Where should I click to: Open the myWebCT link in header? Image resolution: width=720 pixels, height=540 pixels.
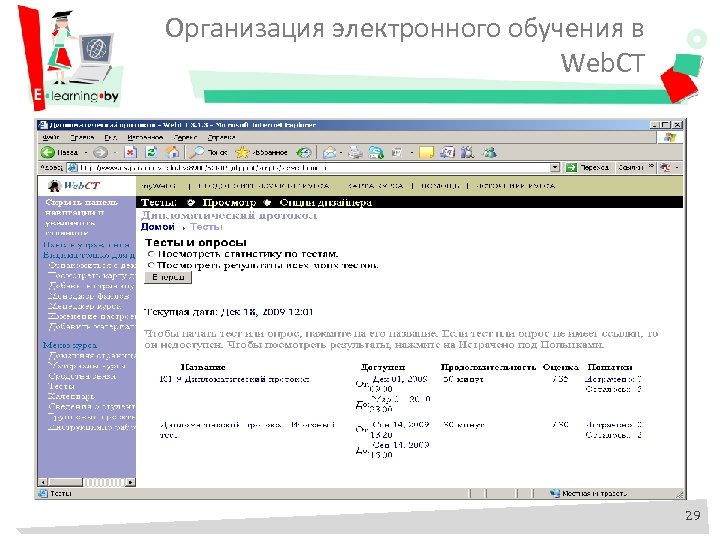[x=159, y=186]
